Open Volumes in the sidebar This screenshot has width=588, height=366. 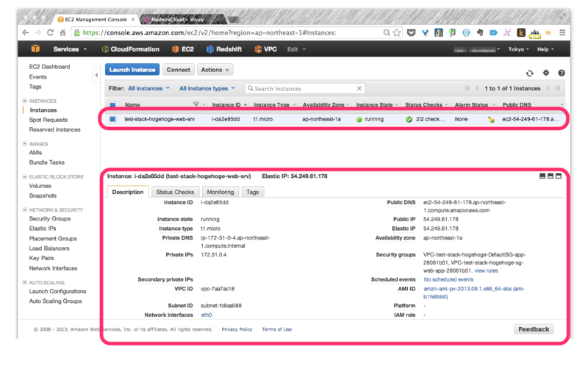coord(40,186)
